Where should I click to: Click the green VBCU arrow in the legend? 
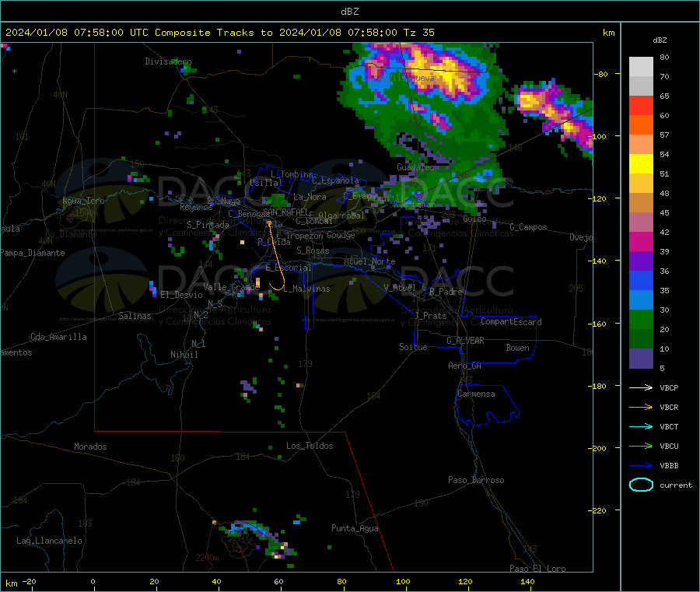click(x=641, y=446)
